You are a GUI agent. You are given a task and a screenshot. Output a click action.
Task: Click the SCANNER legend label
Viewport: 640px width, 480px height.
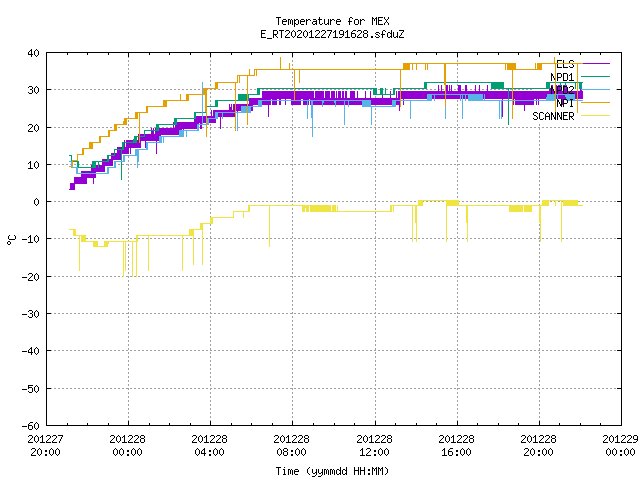pos(553,116)
